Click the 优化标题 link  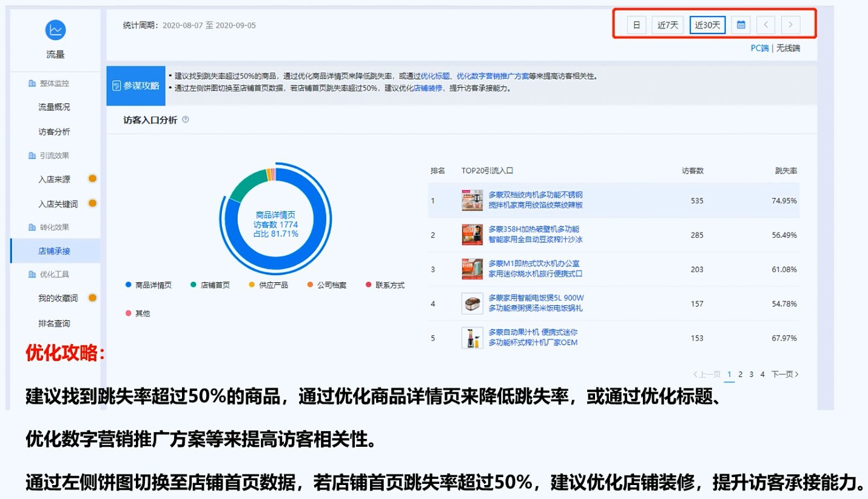click(x=435, y=76)
